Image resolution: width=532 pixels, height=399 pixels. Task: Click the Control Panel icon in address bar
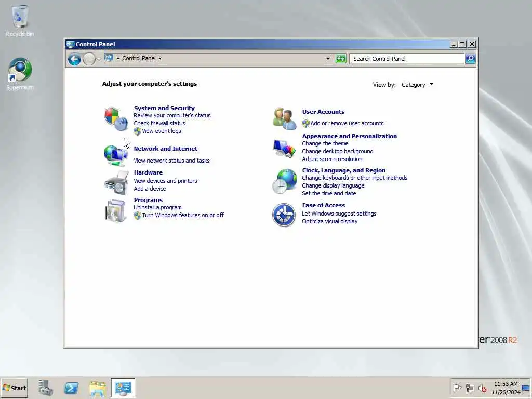click(x=109, y=58)
